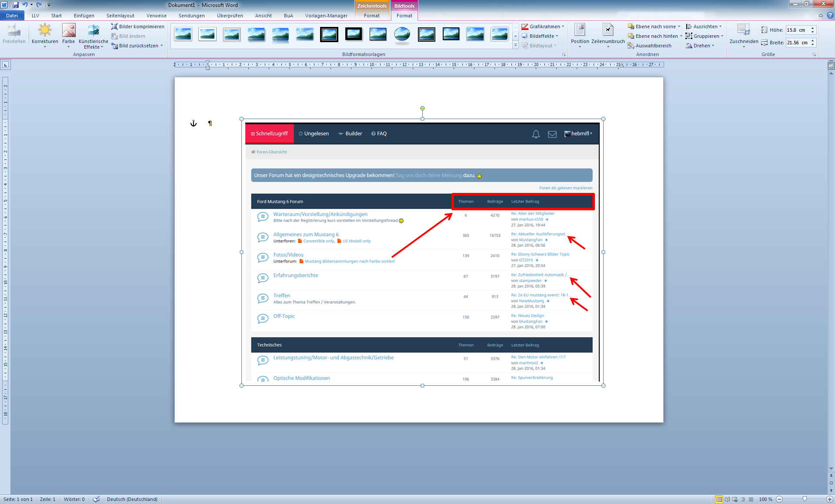The width and height of the screenshot is (835, 504).
Task: Switch to Full Screen Reading view
Action: [x=727, y=499]
